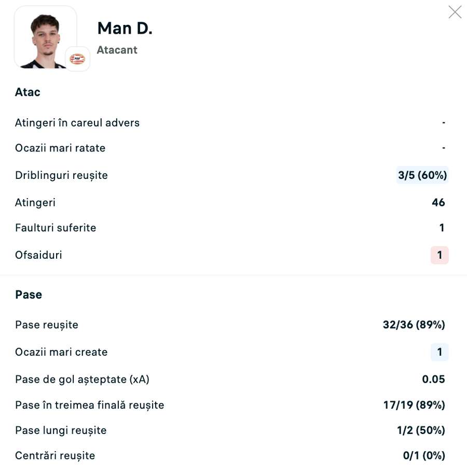Screen dimensions: 467x476
Task: Click the PSV club badge icon
Action: coord(77,59)
